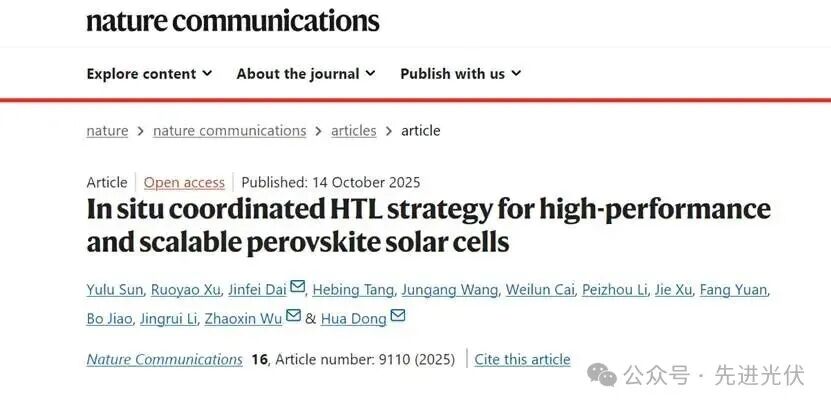Image resolution: width=831 pixels, height=408 pixels.
Task: Click author Fang Yuan
Action: click(x=733, y=290)
